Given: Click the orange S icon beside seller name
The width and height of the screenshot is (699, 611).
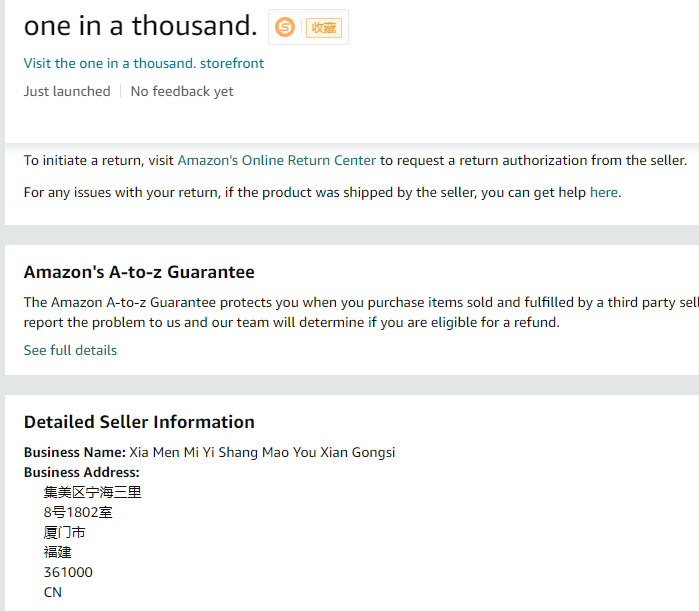Looking at the screenshot, I should coord(285,28).
